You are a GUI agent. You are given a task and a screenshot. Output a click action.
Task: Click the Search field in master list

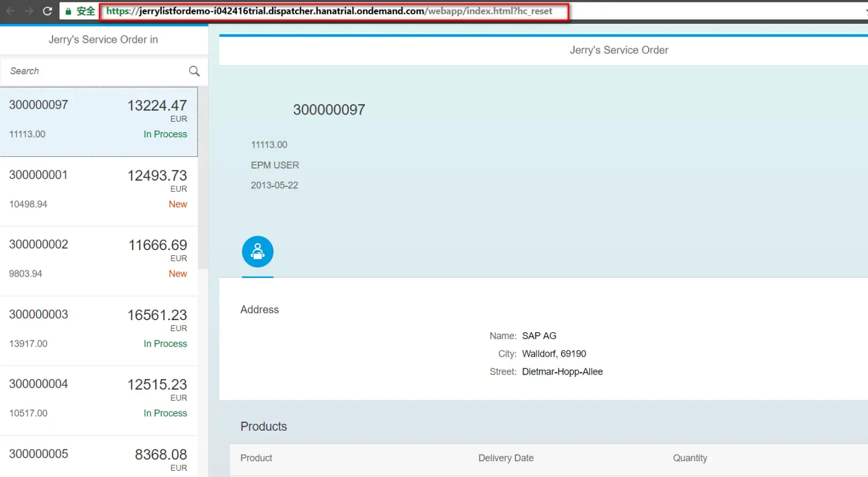coord(95,71)
